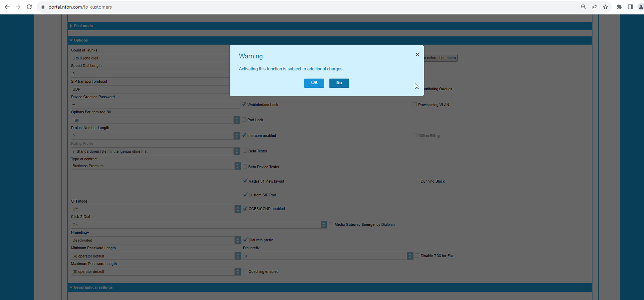Click the share page icon
Image resolution: width=644 pixels, height=300 pixels.
(x=594, y=7)
